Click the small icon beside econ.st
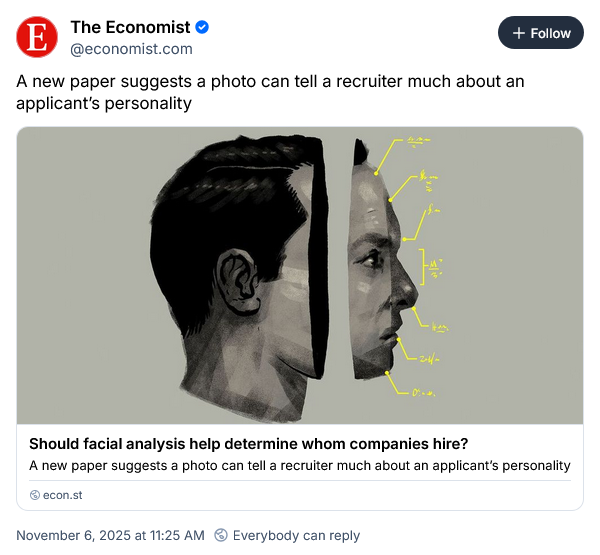Screen dimensions: 600x555 click(35, 494)
